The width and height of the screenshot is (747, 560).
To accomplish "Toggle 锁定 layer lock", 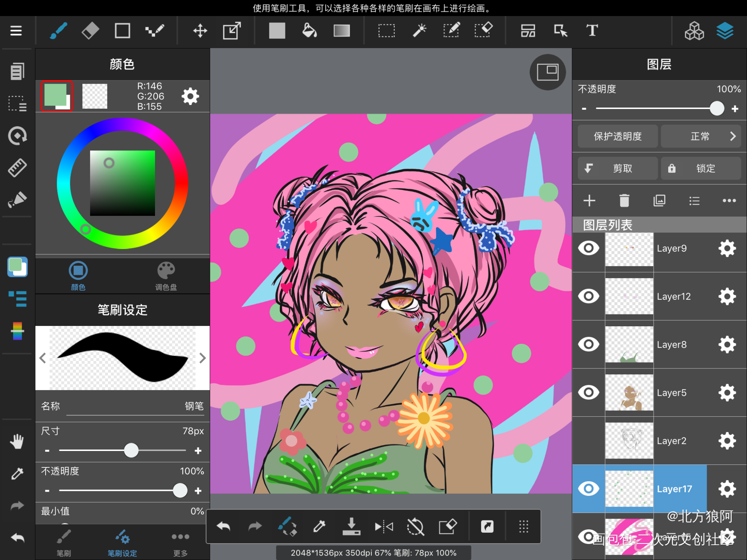I will 701,168.
